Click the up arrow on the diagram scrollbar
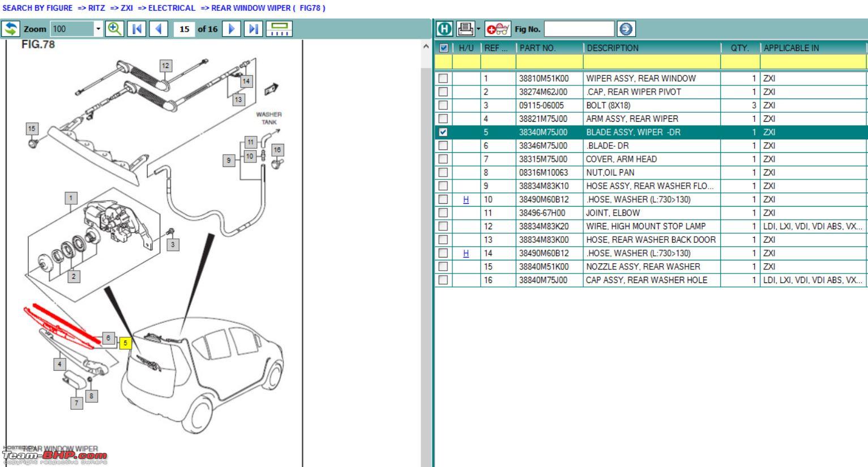 426,47
